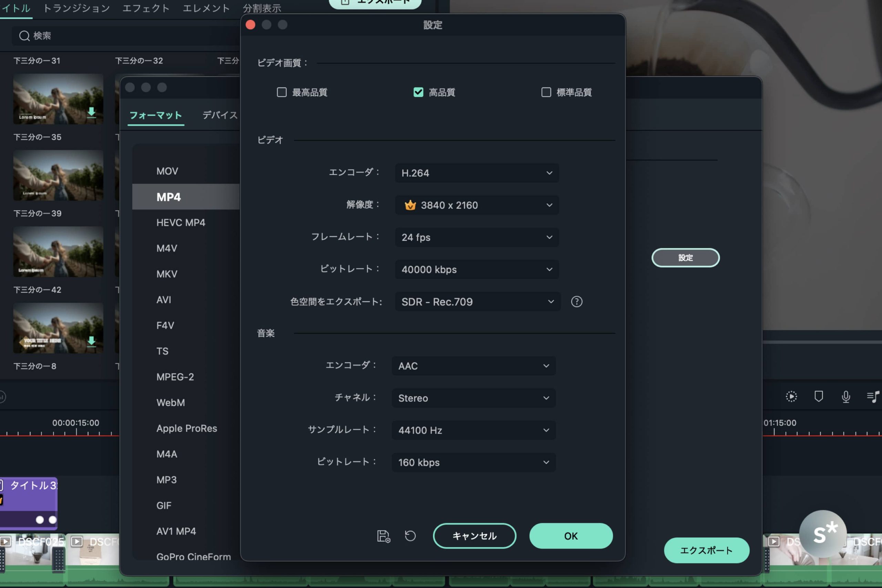The image size is (882, 588).
Task: Click the render preview icon above timeline
Action: [x=791, y=396]
